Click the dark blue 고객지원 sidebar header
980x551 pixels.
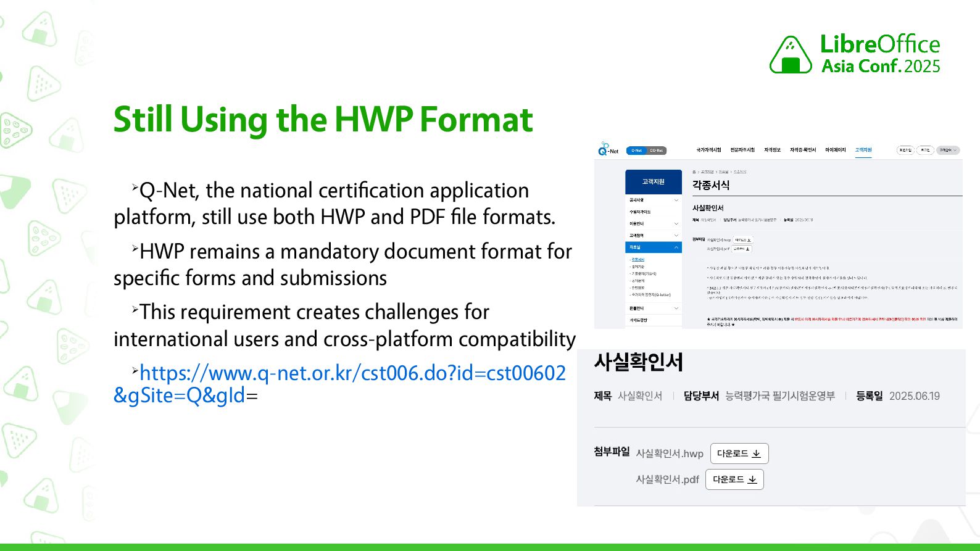click(x=654, y=182)
